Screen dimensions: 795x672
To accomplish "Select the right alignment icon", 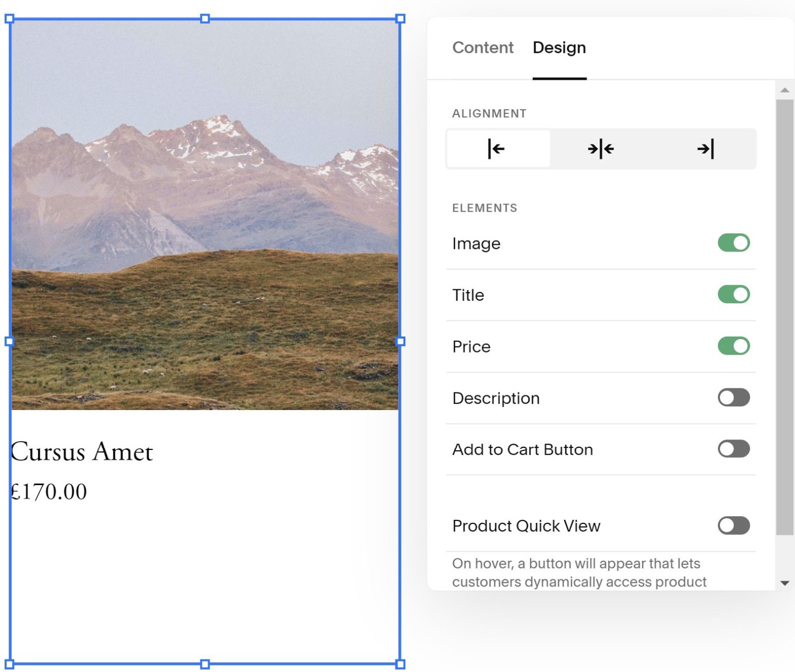I will click(705, 149).
